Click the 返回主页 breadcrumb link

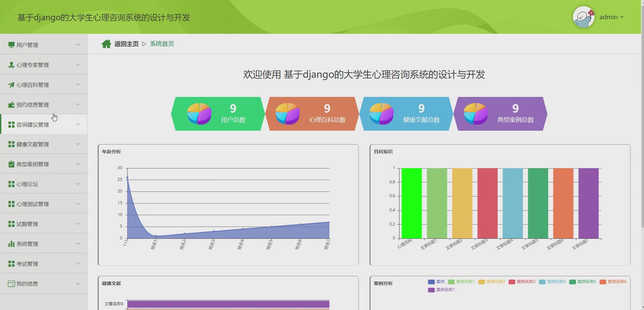pyautogui.click(x=126, y=44)
